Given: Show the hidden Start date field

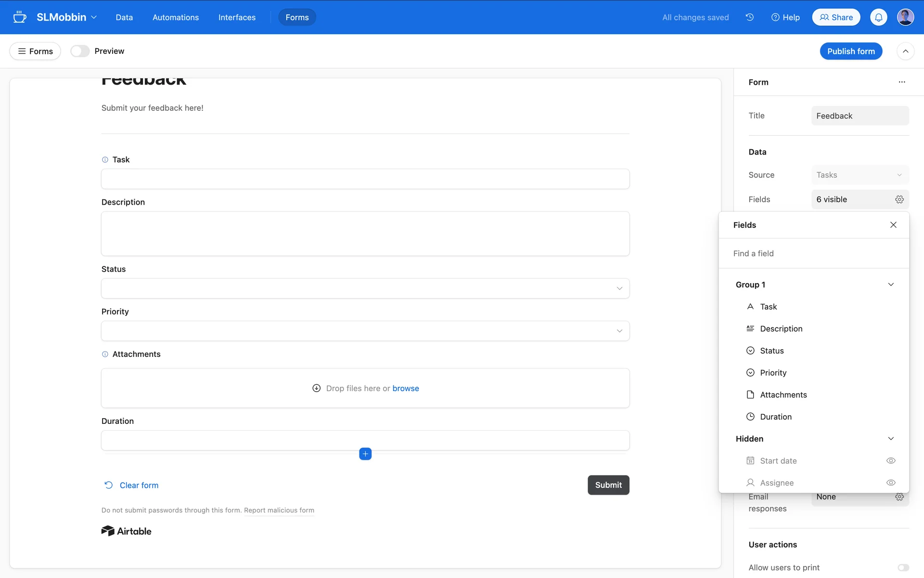Looking at the screenshot, I should tap(891, 461).
